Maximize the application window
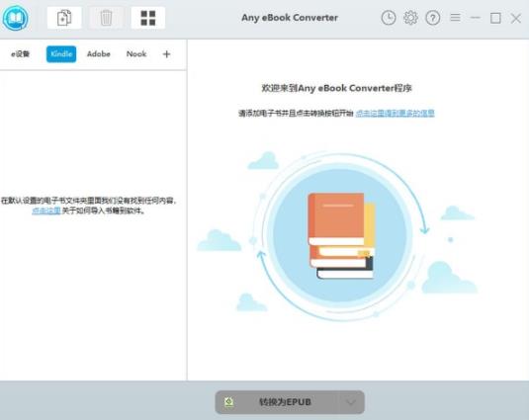This screenshot has width=529, height=420. [x=495, y=18]
